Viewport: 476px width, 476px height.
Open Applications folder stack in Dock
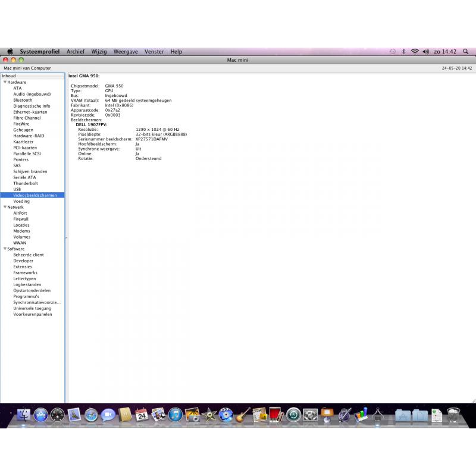tap(403, 415)
